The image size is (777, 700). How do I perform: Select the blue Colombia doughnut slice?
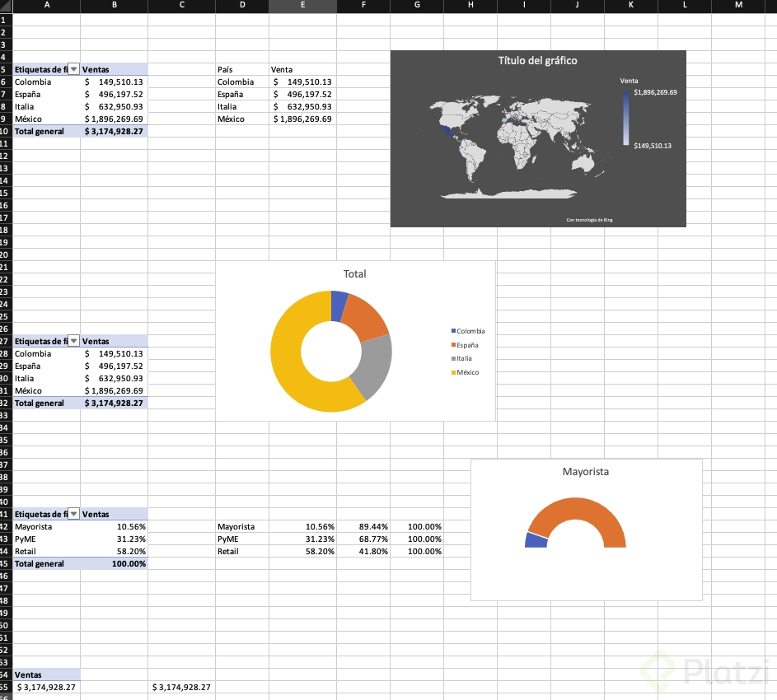[339, 306]
